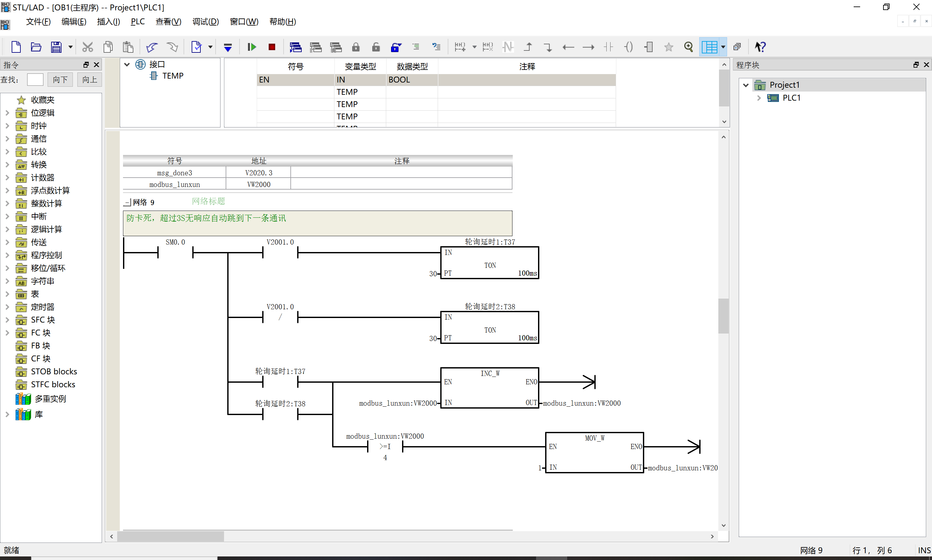Expand the 定时器 instruction folder
932x560 pixels.
point(7,307)
